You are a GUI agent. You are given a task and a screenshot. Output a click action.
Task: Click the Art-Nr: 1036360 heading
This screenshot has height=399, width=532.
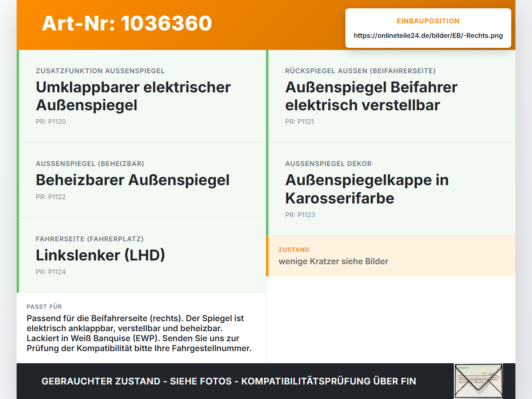(127, 23)
